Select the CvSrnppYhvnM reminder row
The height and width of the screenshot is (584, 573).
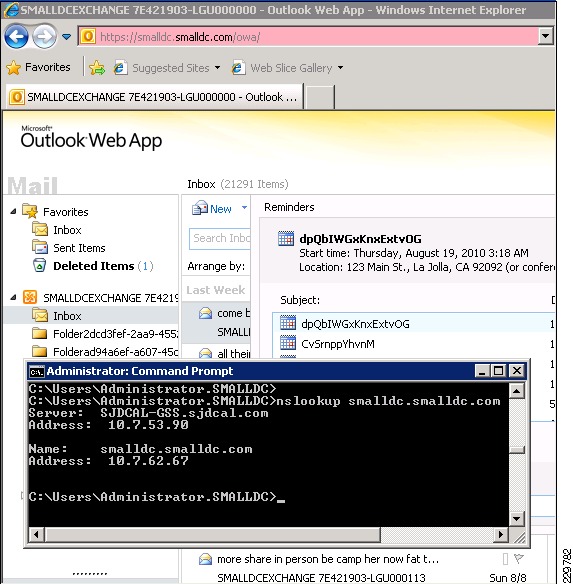tap(414, 343)
